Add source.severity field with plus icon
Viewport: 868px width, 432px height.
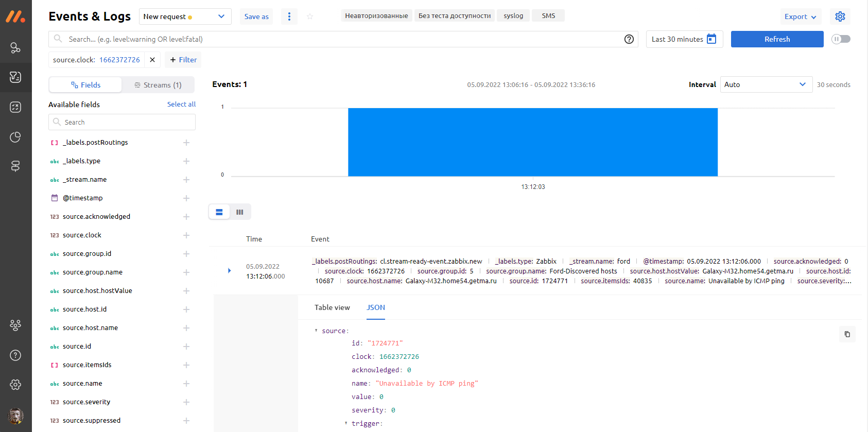(186, 402)
